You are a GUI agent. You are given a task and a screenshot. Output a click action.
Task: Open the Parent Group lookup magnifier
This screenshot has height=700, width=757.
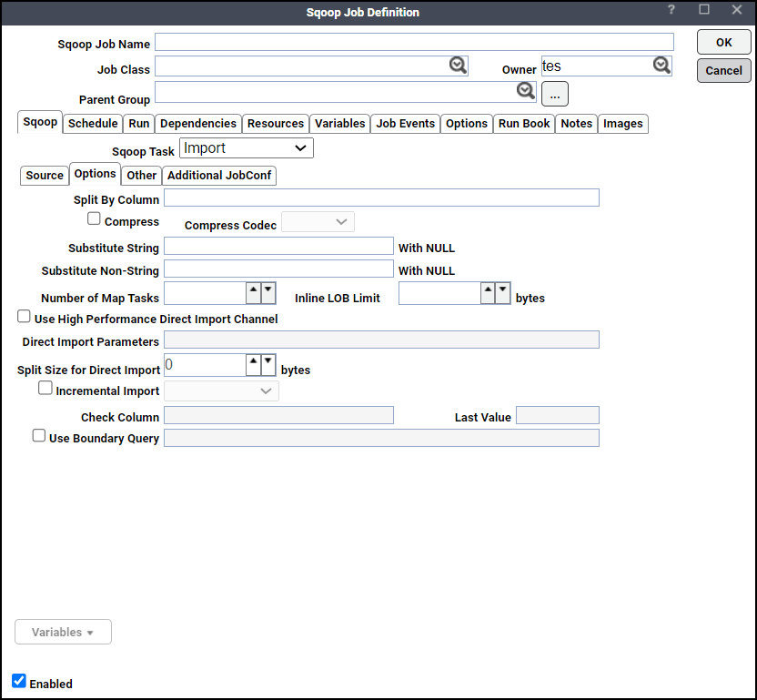[525, 90]
